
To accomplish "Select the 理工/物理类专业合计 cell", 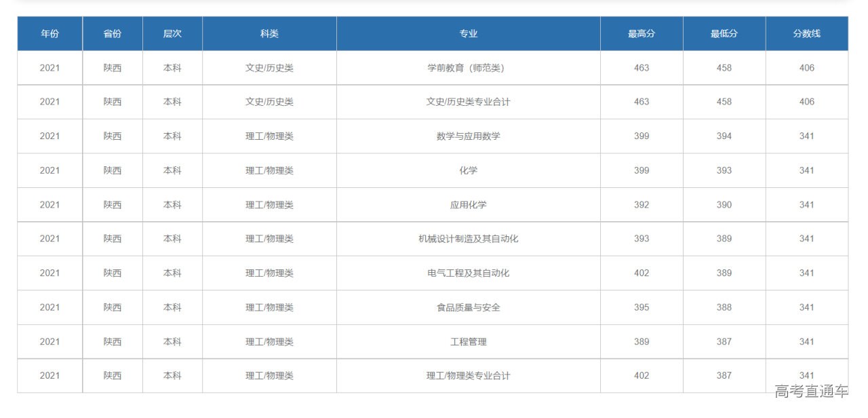I will point(468,376).
